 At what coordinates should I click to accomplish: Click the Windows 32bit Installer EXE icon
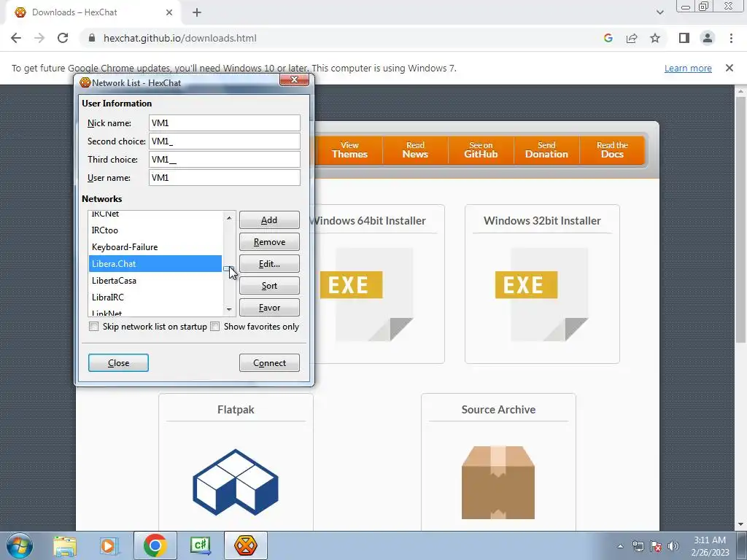click(542, 295)
